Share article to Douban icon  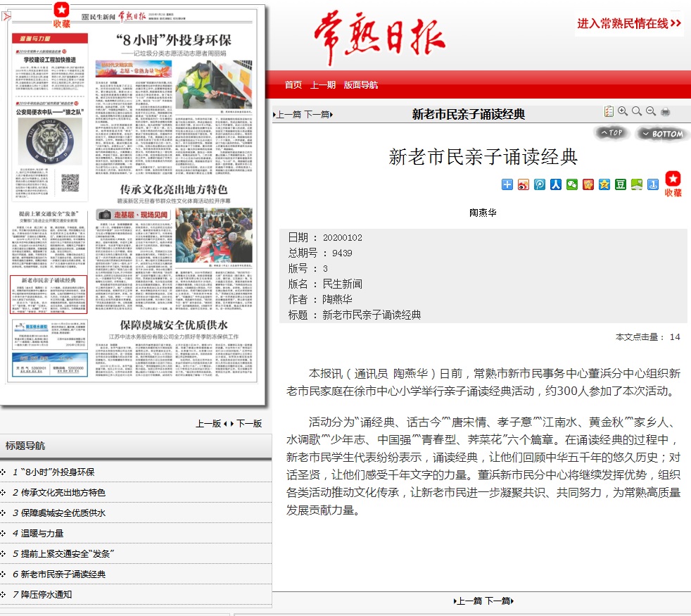621,184
